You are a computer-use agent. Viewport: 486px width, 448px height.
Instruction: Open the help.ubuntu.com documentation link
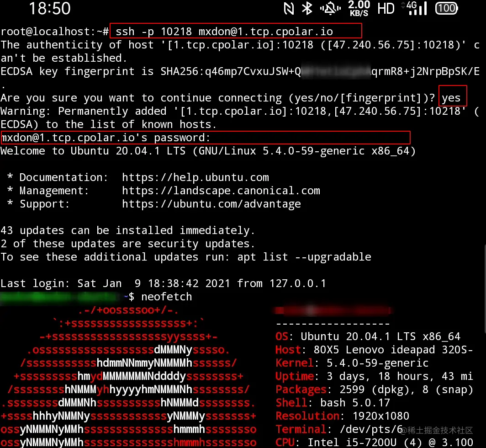pyautogui.click(x=195, y=177)
